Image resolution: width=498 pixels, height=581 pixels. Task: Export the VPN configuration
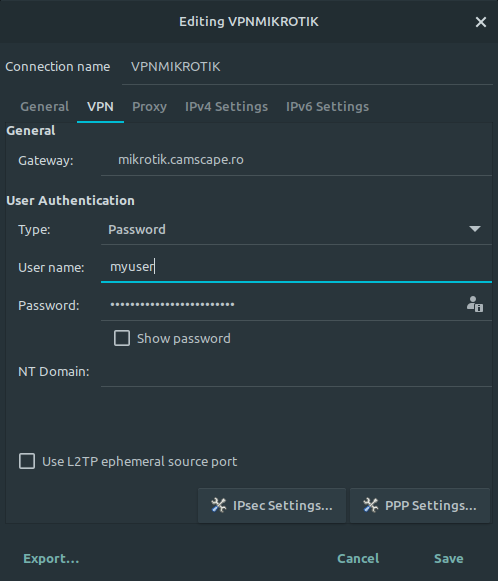pos(51,558)
